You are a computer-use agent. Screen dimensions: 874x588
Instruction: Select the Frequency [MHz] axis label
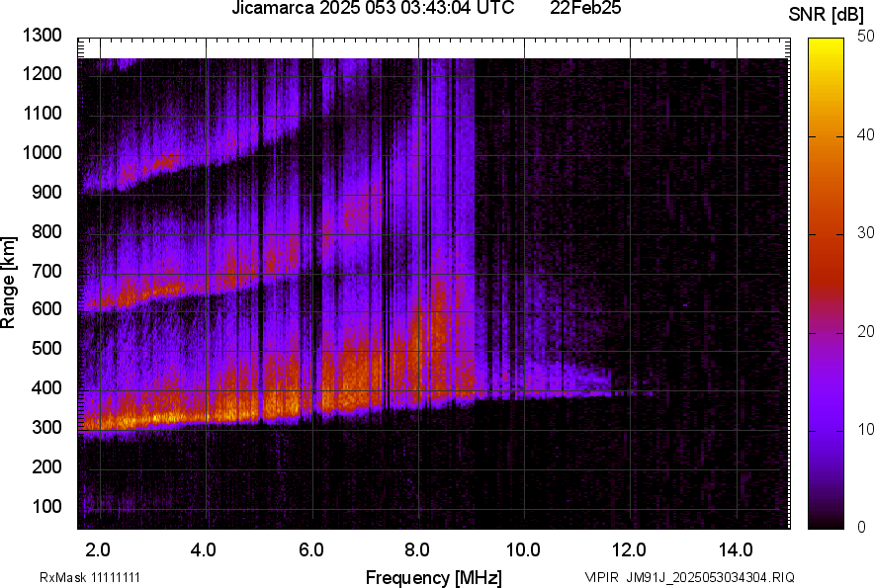(433, 577)
